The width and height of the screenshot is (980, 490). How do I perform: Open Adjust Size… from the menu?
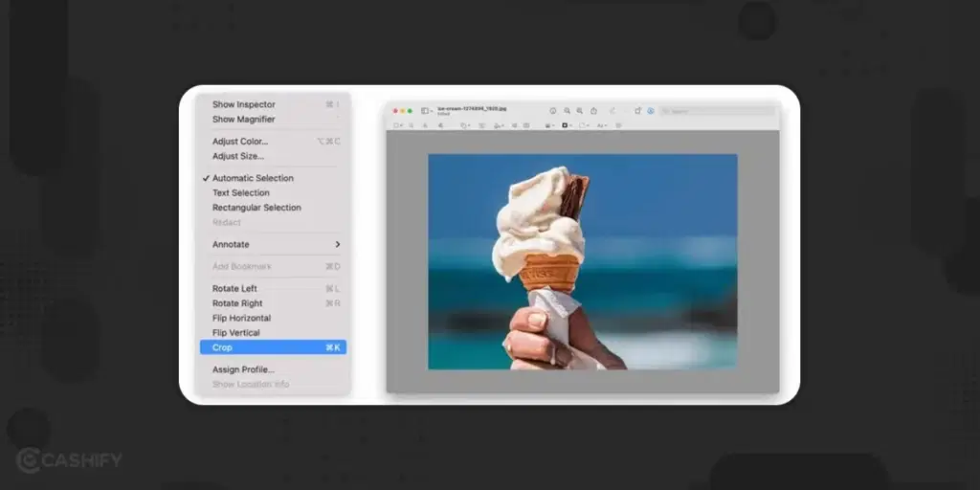pyautogui.click(x=273, y=156)
